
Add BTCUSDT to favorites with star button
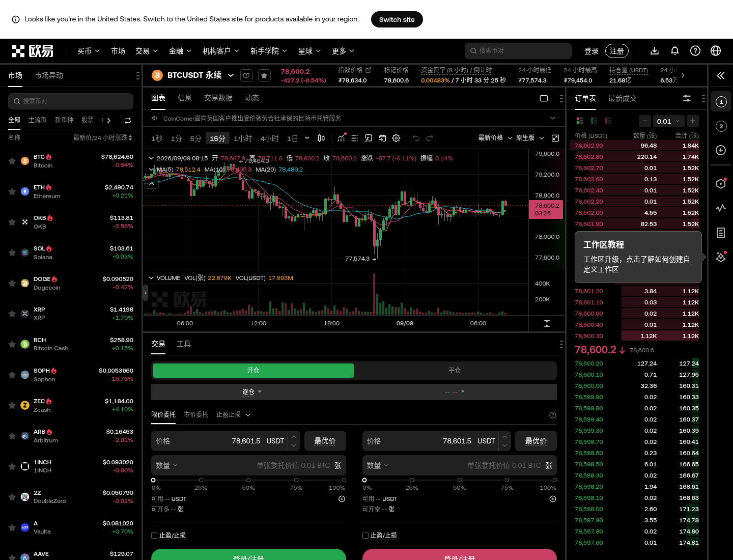coord(264,75)
